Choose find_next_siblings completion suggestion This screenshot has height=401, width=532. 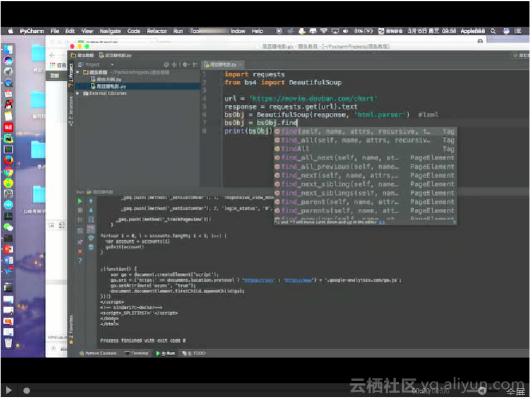tap(365, 193)
